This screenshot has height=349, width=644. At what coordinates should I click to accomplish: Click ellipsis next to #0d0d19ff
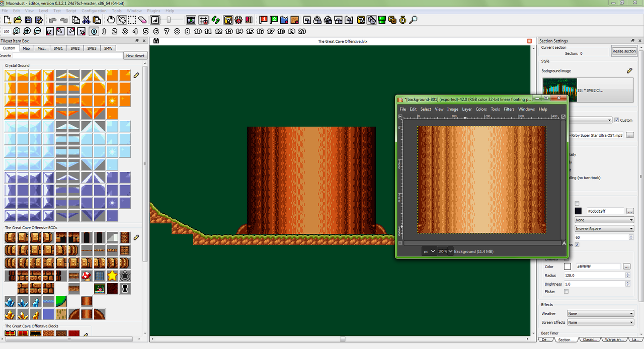click(629, 211)
